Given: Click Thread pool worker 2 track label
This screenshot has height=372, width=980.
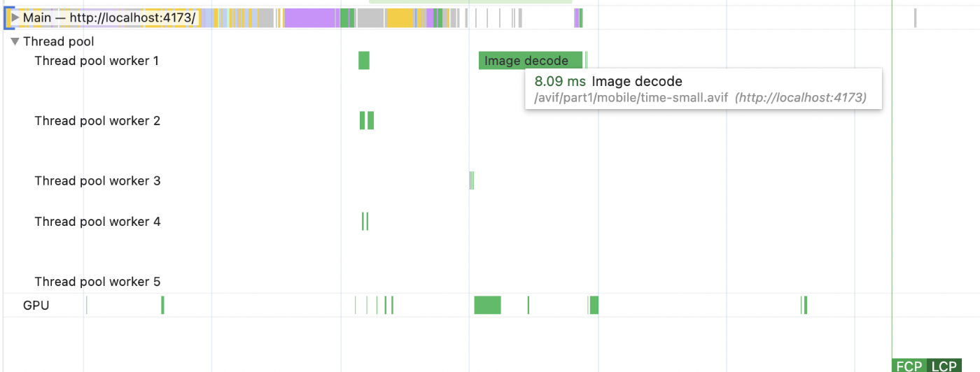Looking at the screenshot, I should tap(97, 121).
